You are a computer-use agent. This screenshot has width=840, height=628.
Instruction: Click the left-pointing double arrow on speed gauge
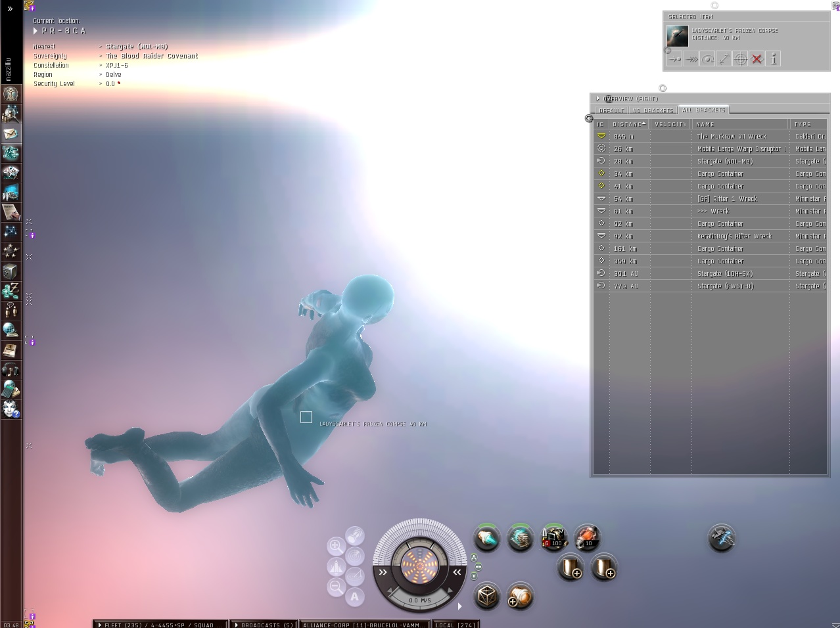coord(457,572)
